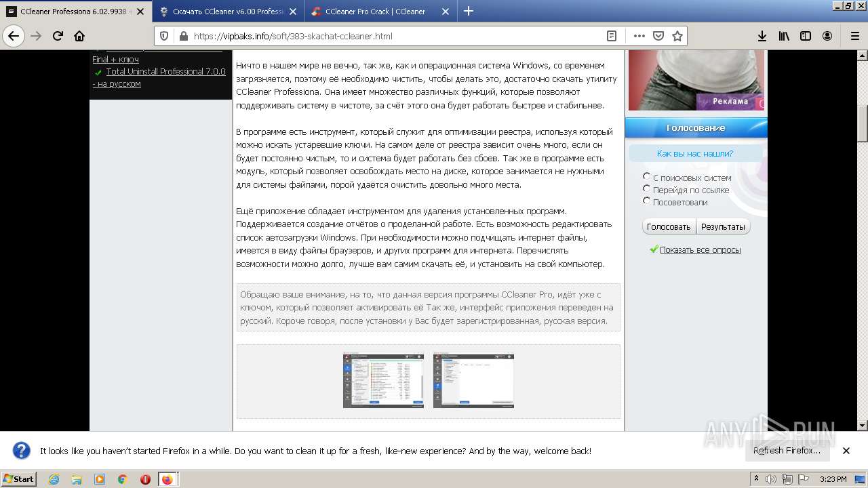Go back to the previous page
868x488 pixels.
click(14, 36)
